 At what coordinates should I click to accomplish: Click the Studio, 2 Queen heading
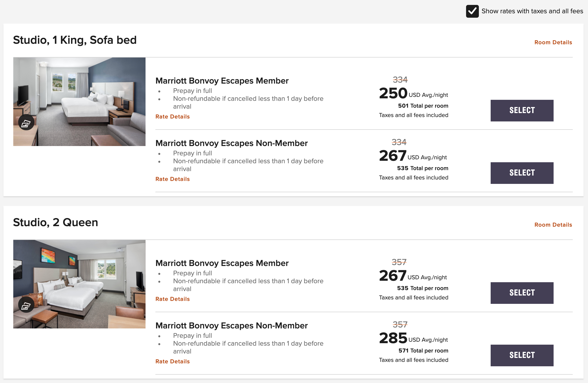pyautogui.click(x=55, y=222)
